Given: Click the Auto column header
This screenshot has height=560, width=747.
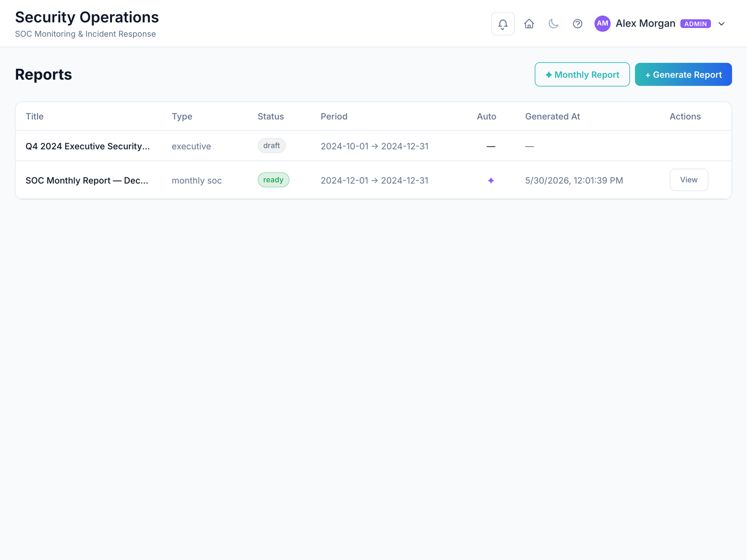Looking at the screenshot, I should click(x=486, y=116).
